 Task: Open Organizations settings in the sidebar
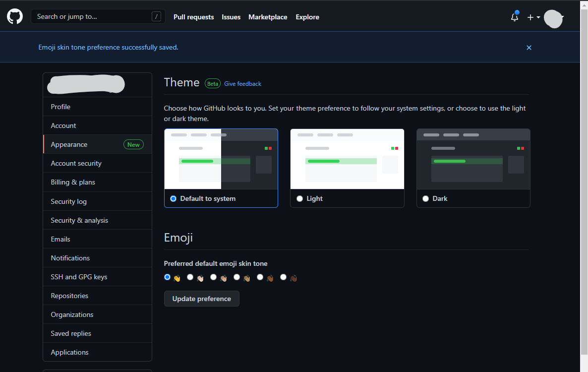(x=98, y=314)
